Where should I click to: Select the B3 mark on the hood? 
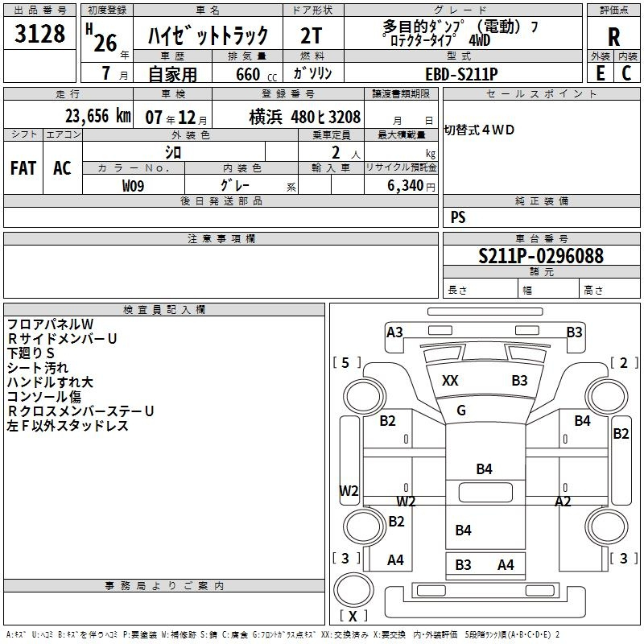point(519,381)
